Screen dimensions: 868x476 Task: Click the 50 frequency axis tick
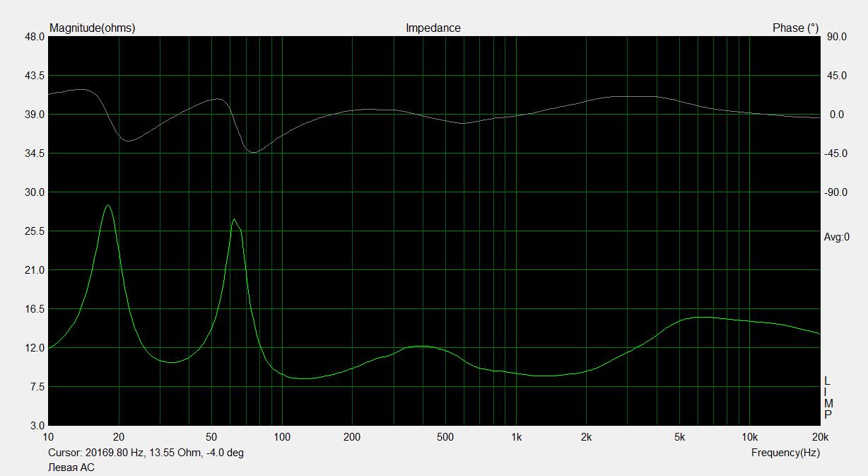click(x=211, y=437)
